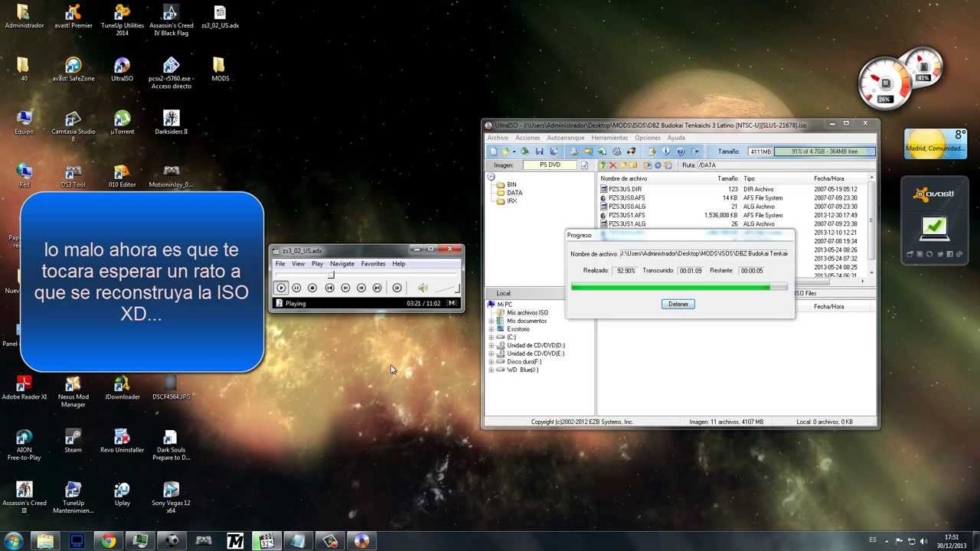The width and height of the screenshot is (980, 551).
Task: Open the Steam desktop shortcut
Action: [x=73, y=441]
